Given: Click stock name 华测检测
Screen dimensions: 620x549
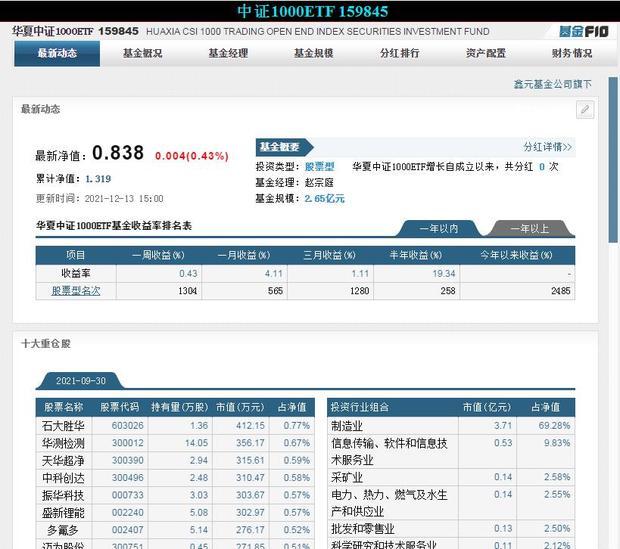Looking at the screenshot, I should [63, 443].
